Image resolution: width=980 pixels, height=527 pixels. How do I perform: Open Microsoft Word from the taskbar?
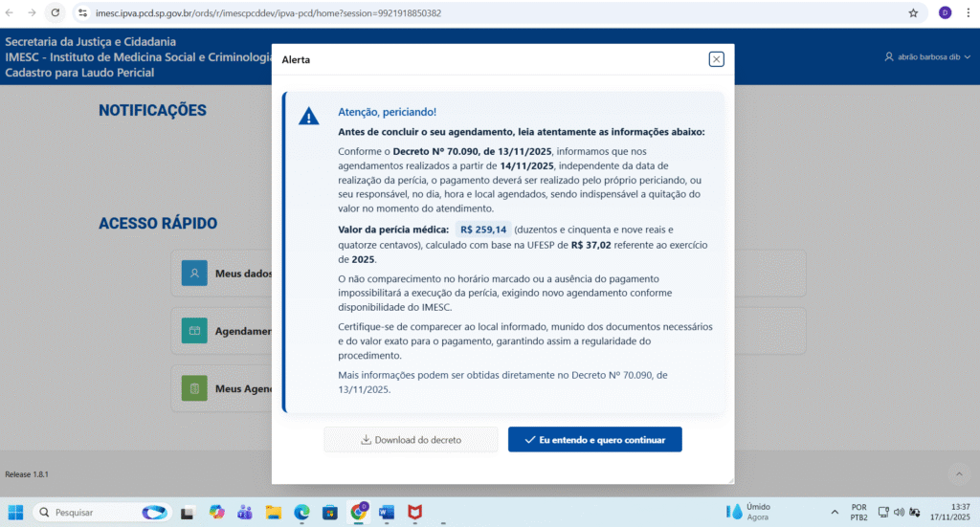coord(387,512)
